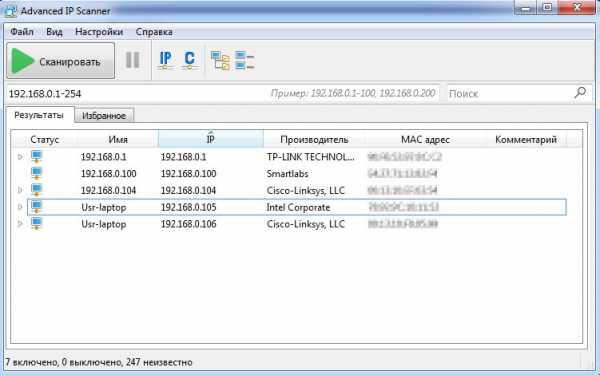The height and width of the screenshot is (375, 600).
Task: Select Usr-laptop name in 192.168.0.105 row
Action: [x=104, y=207]
